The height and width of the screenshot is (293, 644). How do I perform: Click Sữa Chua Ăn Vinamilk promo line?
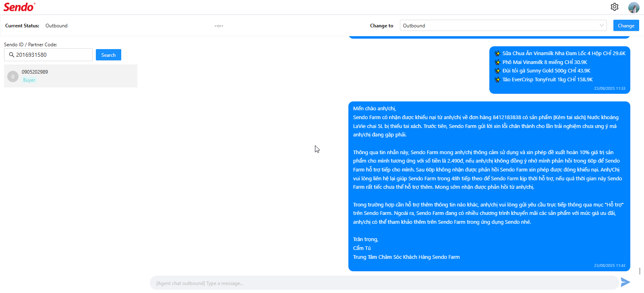(564, 54)
